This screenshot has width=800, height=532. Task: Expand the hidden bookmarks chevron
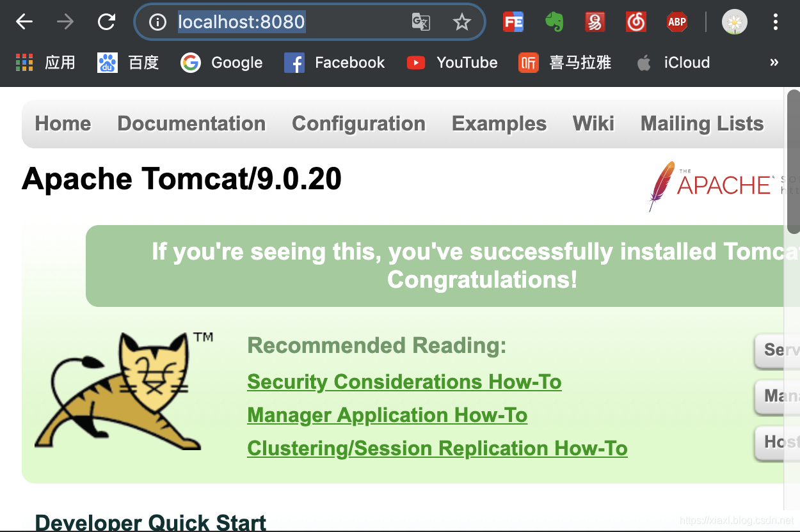click(774, 63)
